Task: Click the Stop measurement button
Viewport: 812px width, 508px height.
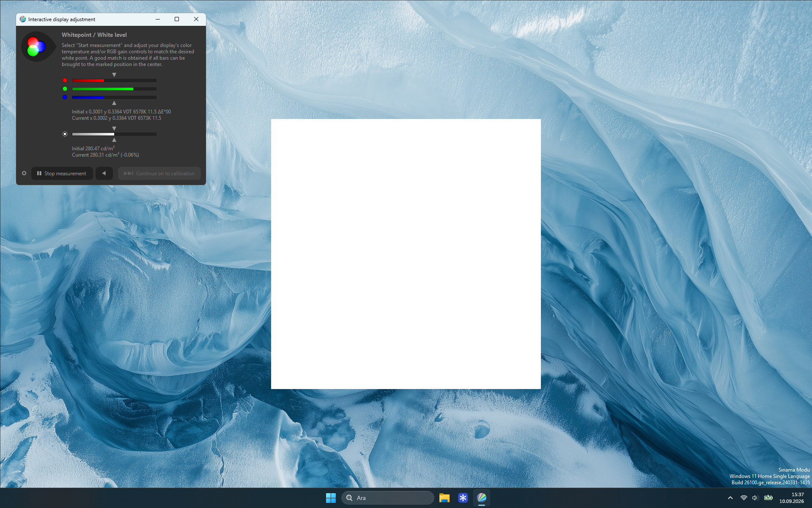Action: click(x=62, y=173)
